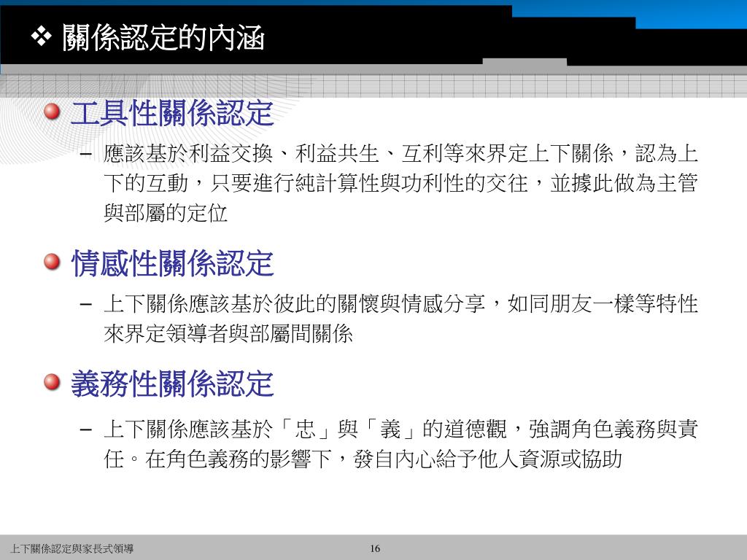747x560 pixels.
Task: Click the line 來界定領導者與部屬間關係
Action: (228, 333)
